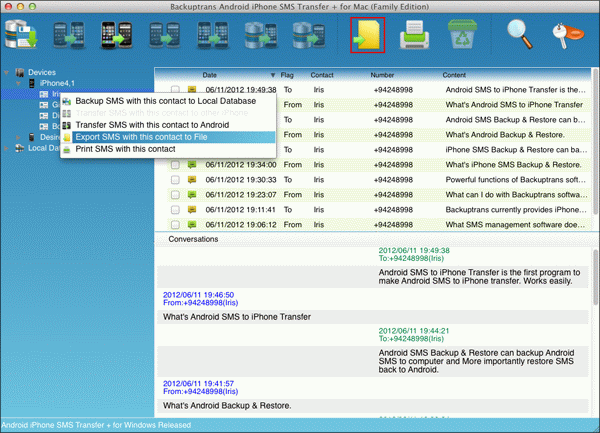The image size is (600, 433).
Task: Toggle sort order arrow in Date column
Action: (x=273, y=75)
